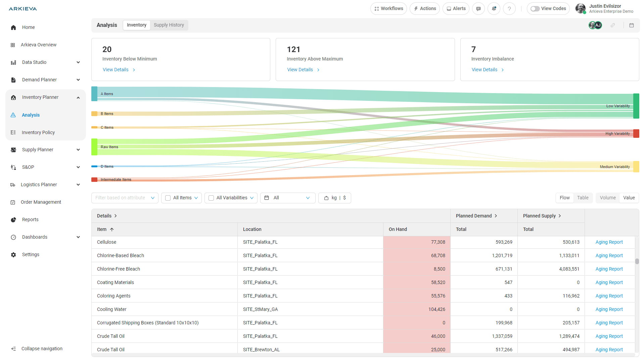The height and width of the screenshot is (361, 644).
Task: Open Reports in the sidebar
Action: tap(30, 219)
